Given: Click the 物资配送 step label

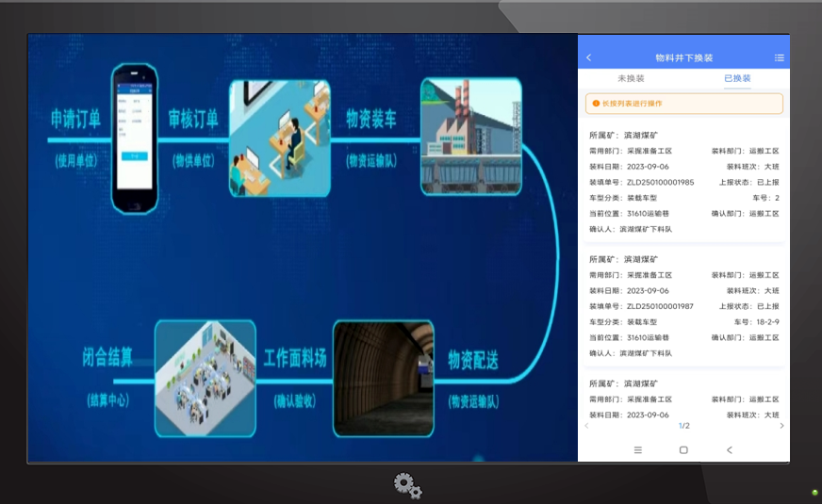Looking at the screenshot, I should (x=473, y=361).
